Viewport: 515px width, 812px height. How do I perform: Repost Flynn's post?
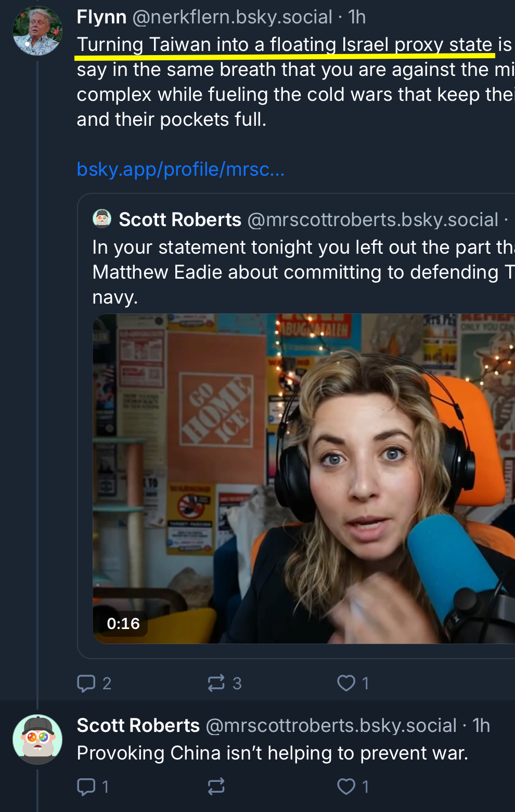pos(216,683)
